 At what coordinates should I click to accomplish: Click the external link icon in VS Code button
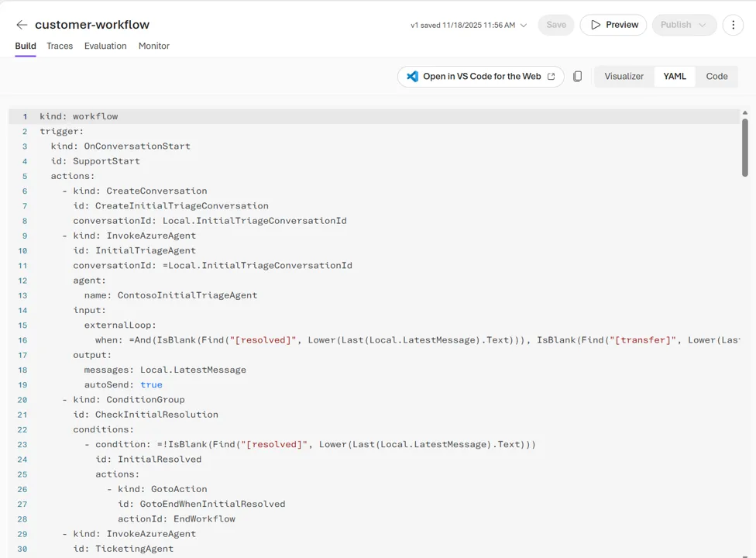[x=552, y=77]
